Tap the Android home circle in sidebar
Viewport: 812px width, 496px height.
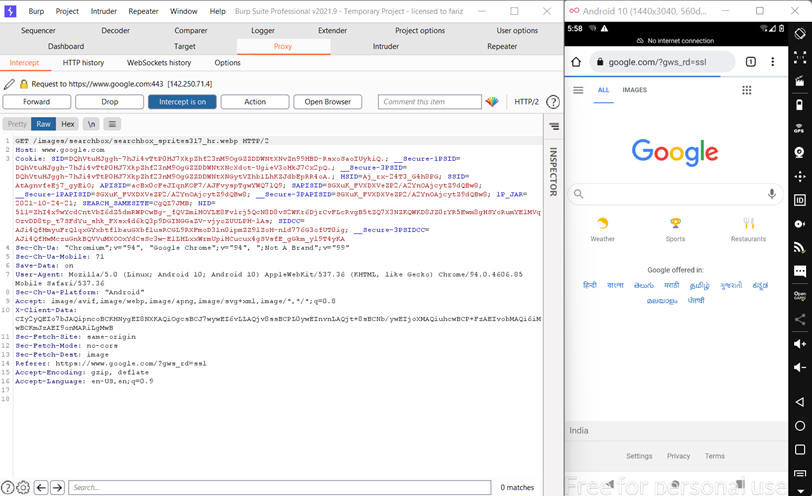(x=800, y=426)
